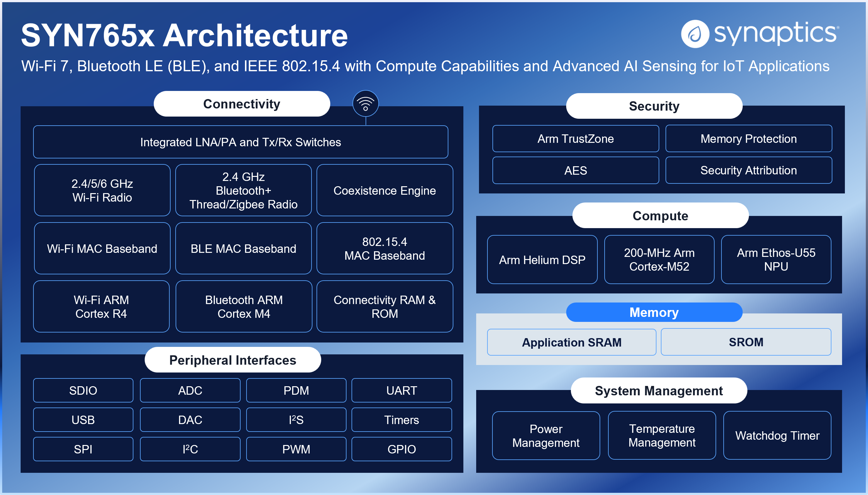Select the Connectivity header label
Image resolution: width=868 pixels, height=495 pixels.
coord(242,104)
